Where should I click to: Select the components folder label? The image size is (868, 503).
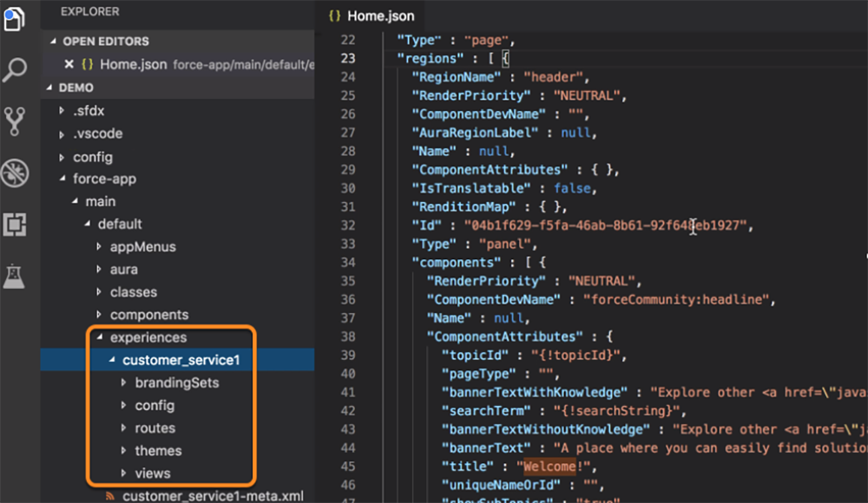(x=149, y=315)
